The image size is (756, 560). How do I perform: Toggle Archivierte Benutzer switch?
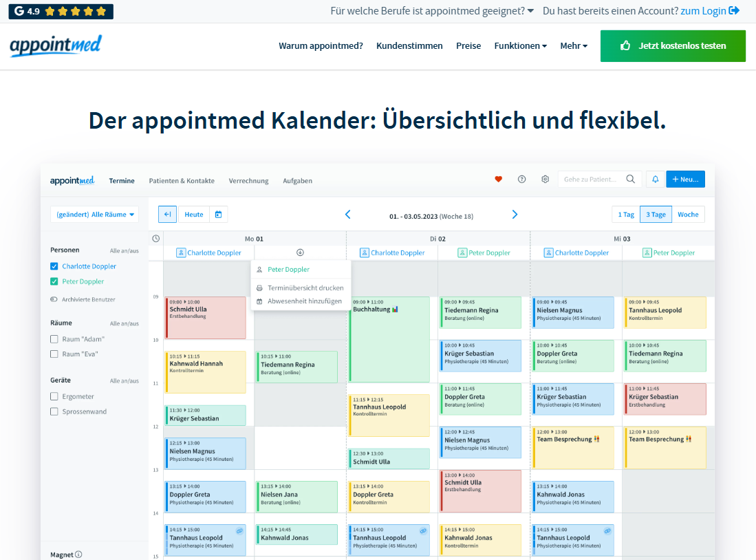[54, 299]
